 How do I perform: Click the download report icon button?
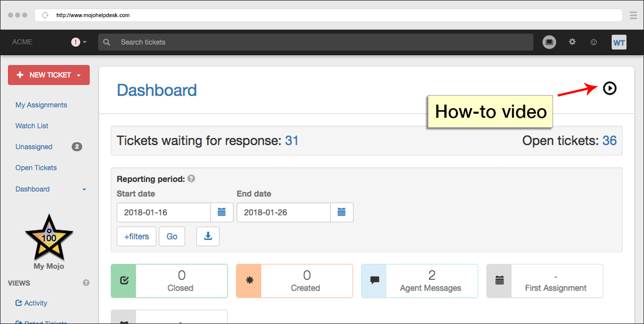208,236
